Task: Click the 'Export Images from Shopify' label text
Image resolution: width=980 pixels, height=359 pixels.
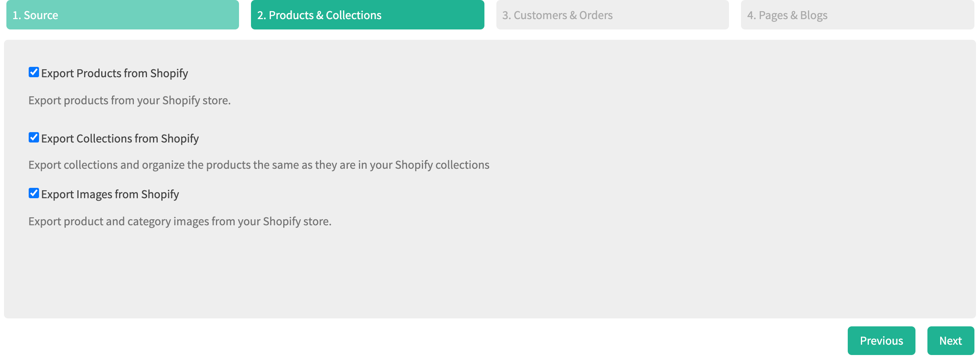Action: (110, 194)
